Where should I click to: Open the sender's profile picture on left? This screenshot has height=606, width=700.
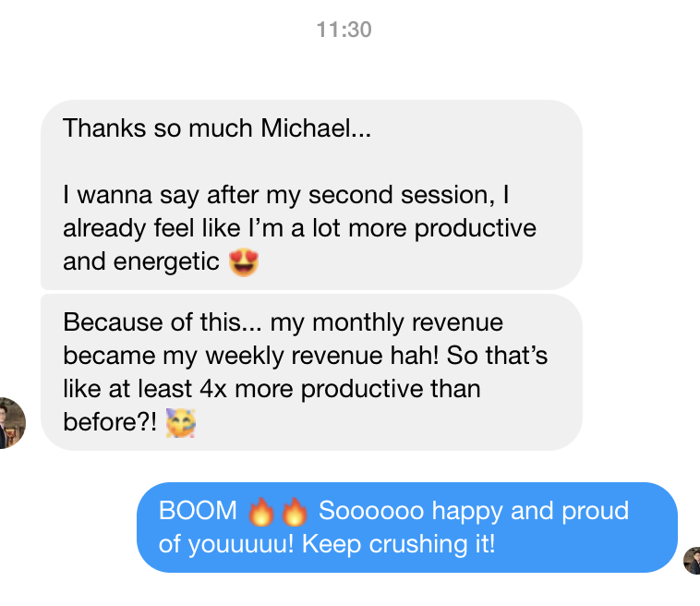pyautogui.click(x=11, y=422)
